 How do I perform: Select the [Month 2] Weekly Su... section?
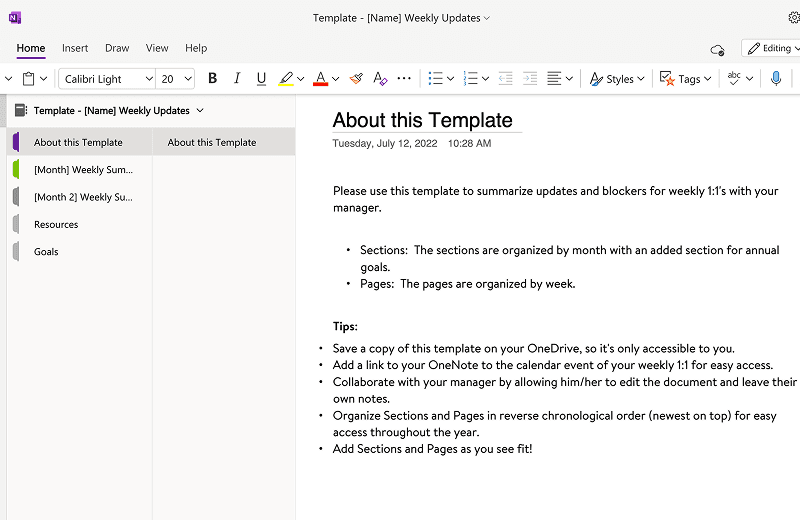(x=80, y=197)
